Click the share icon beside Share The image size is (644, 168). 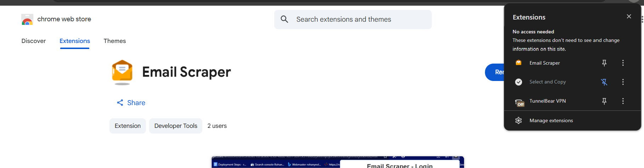(120, 103)
